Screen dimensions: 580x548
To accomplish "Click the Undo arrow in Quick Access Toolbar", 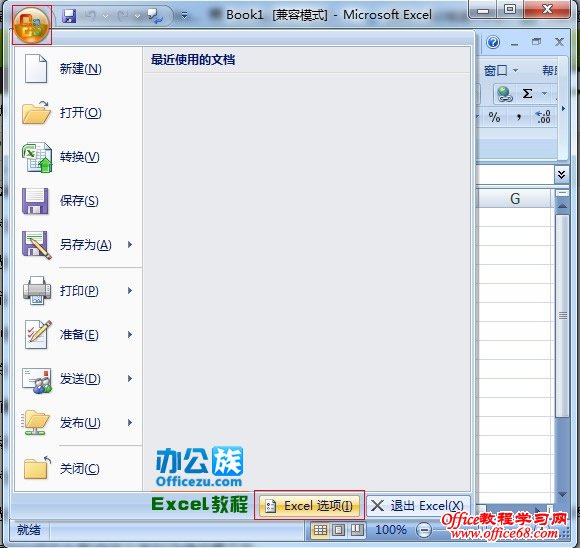I will (x=90, y=16).
